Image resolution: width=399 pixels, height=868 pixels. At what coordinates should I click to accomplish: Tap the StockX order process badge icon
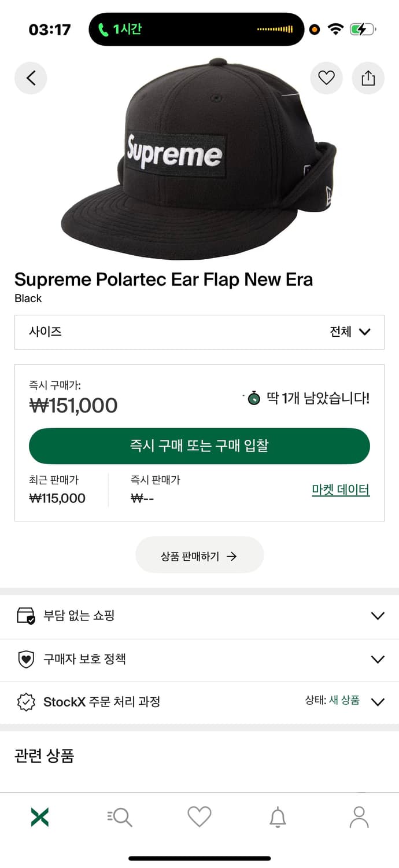[26, 702]
